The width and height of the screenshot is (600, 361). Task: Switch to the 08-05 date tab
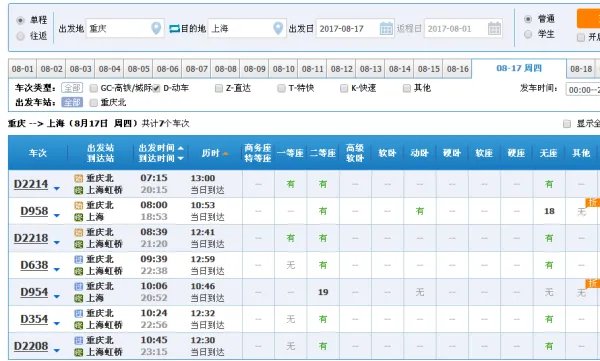click(139, 69)
